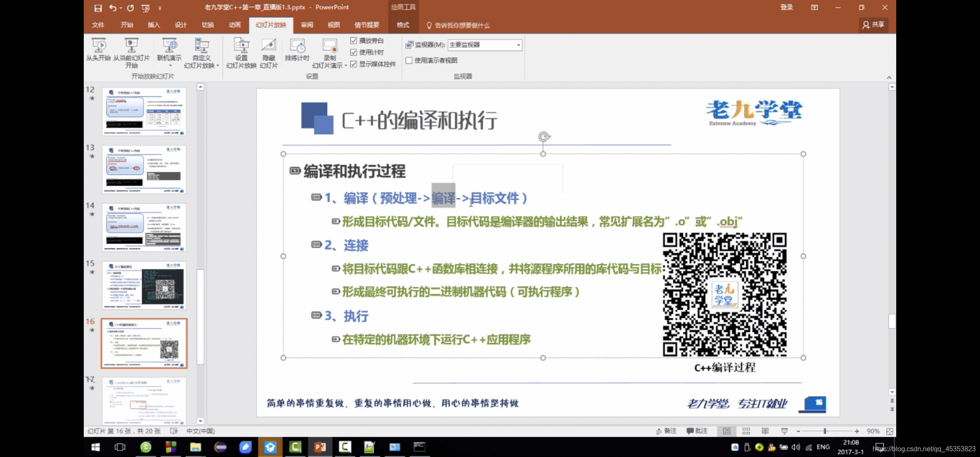Enable Use Presenter View (使用演示者视图) checkbox
Screen dimensions: 980x457
(409, 60)
